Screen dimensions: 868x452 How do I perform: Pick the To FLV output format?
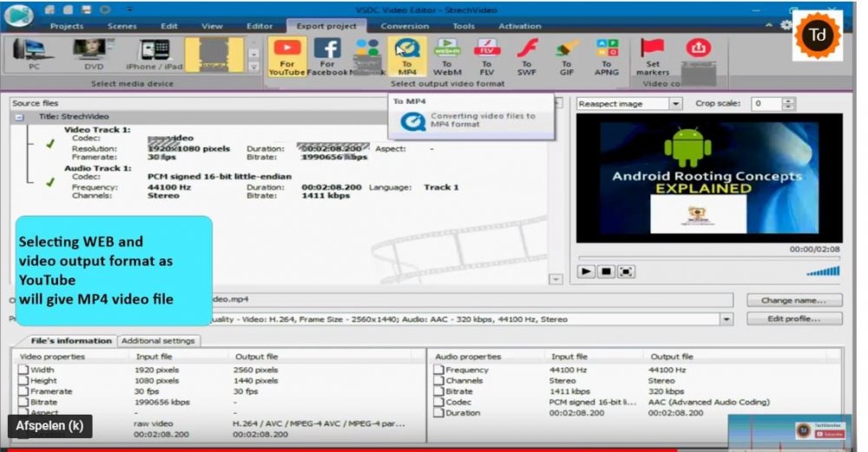pyautogui.click(x=487, y=56)
